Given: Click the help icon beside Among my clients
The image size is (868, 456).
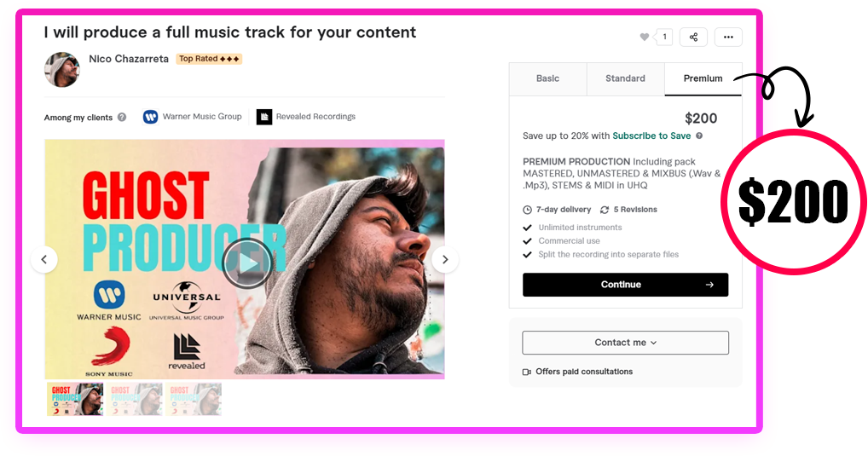Looking at the screenshot, I should click(x=122, y=118).
